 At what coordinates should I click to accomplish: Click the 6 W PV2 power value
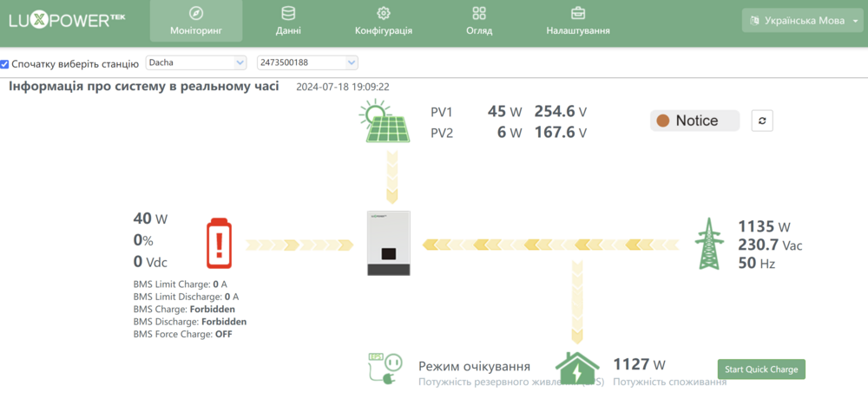click(510, 133)
